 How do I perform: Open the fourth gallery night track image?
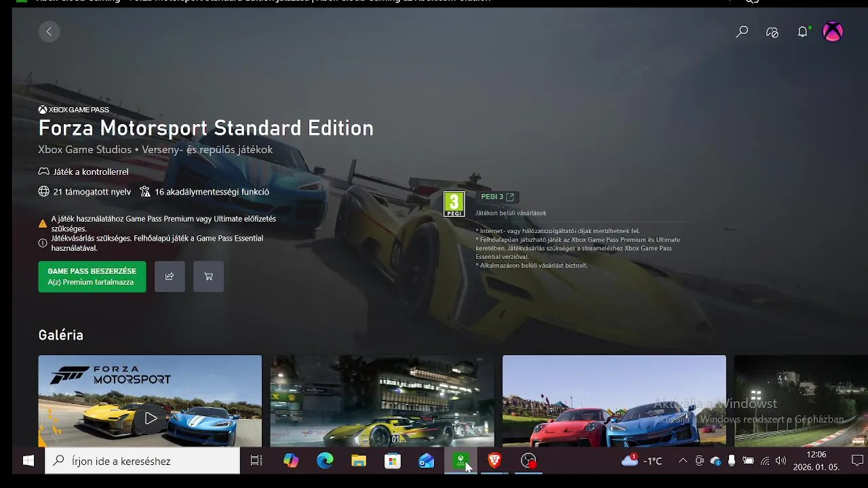801,401
